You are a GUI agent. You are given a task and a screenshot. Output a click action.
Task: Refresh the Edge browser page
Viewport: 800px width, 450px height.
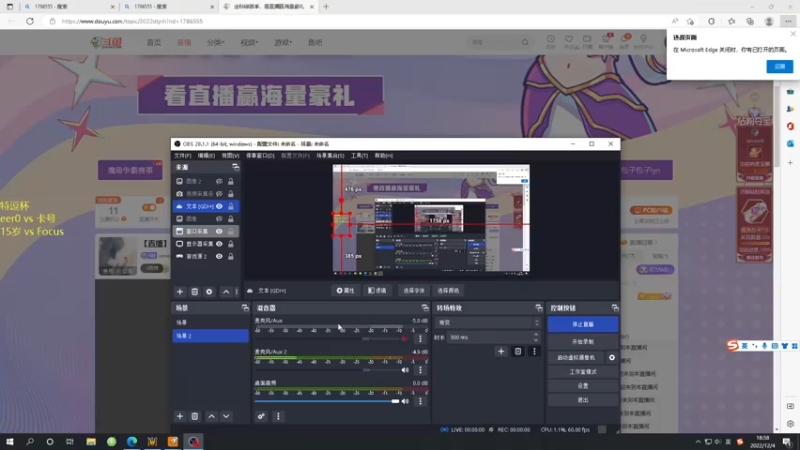(x=30, y=21)
